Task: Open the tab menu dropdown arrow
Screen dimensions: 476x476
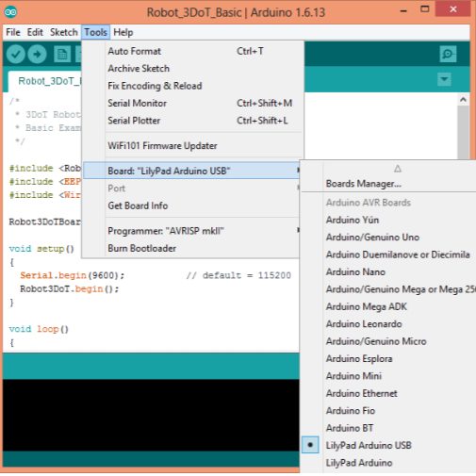Action: (x=444, y=79)
